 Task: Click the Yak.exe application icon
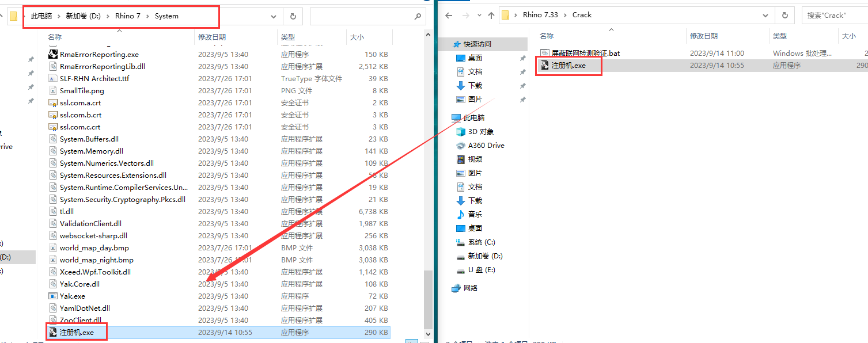53,296
